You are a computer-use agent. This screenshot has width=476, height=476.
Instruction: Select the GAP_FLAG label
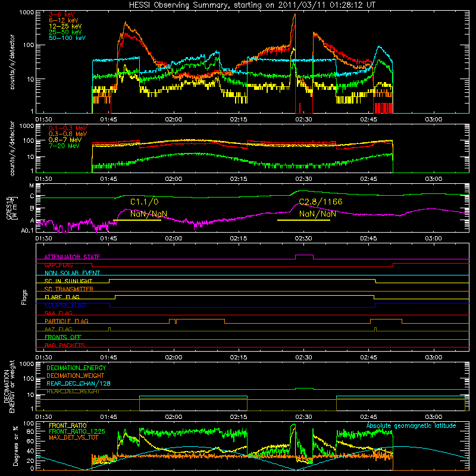click(x=58, y=265)
